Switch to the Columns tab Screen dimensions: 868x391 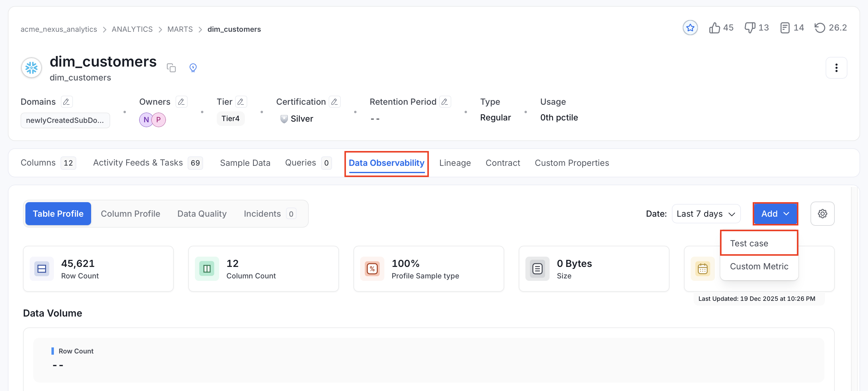point(48,163)
